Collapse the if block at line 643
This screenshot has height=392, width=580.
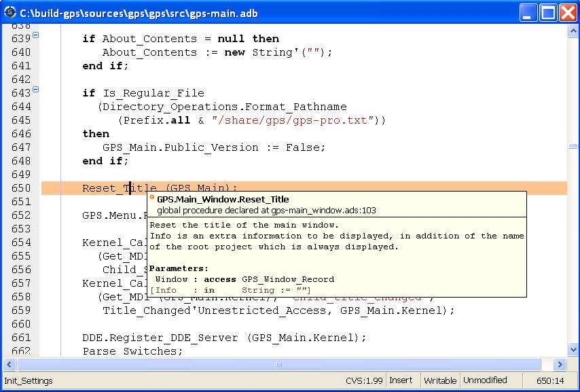pos(36,89)
